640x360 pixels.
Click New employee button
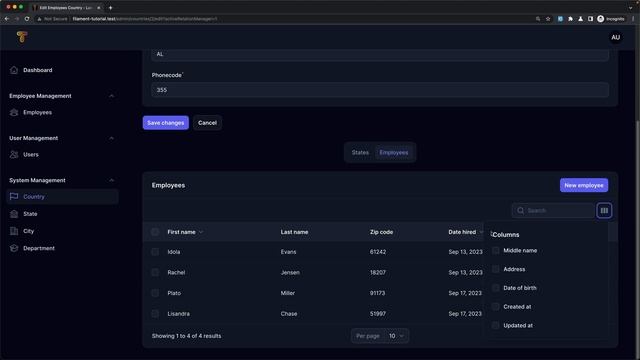click(x=584, y=185)
